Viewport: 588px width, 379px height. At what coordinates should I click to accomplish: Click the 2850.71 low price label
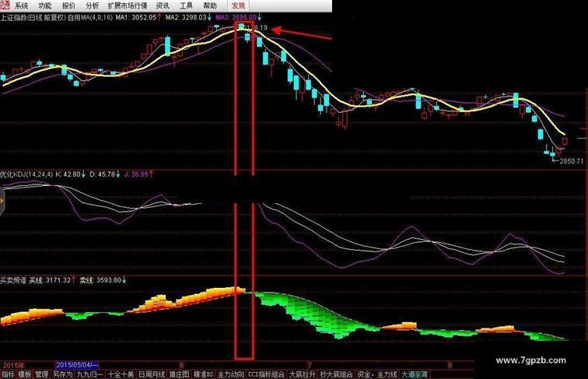[572, 161]
